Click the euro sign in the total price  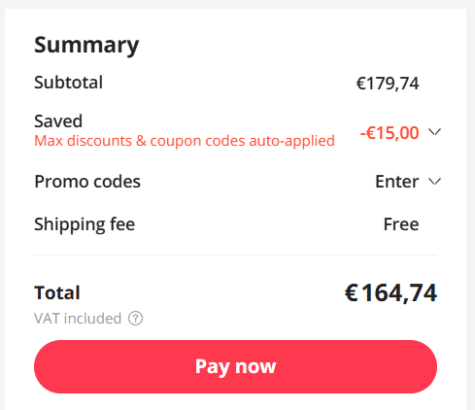(x=351, y=293)
